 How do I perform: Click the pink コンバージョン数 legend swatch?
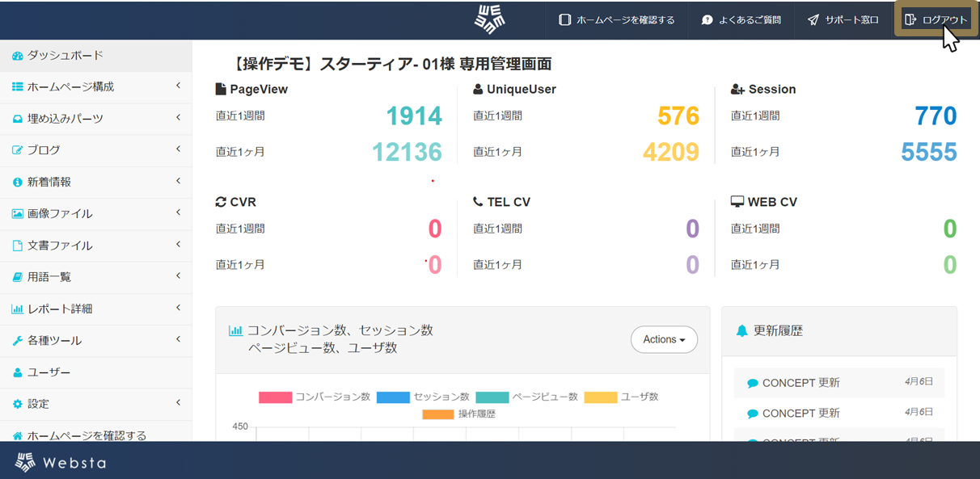point(274,397)
